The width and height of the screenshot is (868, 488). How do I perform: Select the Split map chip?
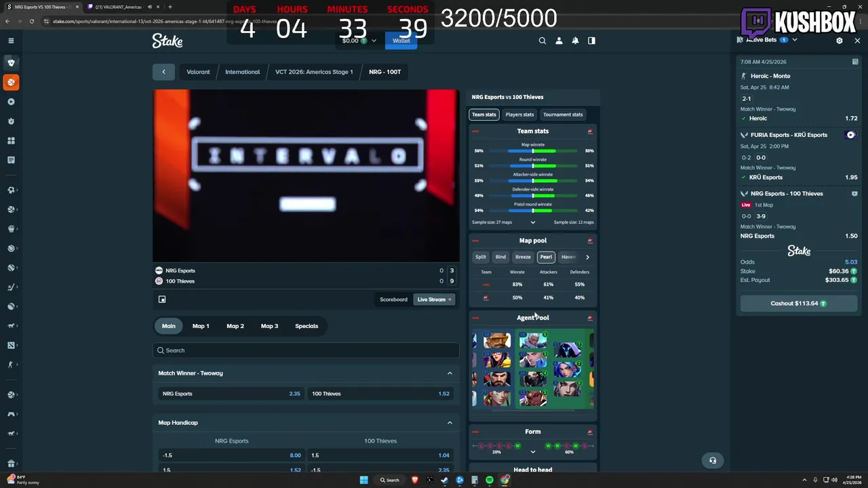[480, 257]
